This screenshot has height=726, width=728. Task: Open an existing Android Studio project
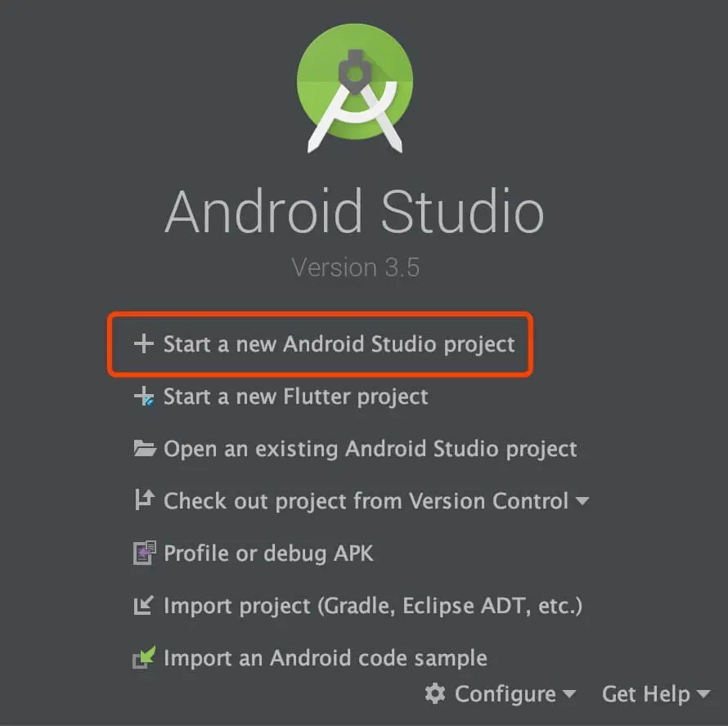tap(370, 449)
